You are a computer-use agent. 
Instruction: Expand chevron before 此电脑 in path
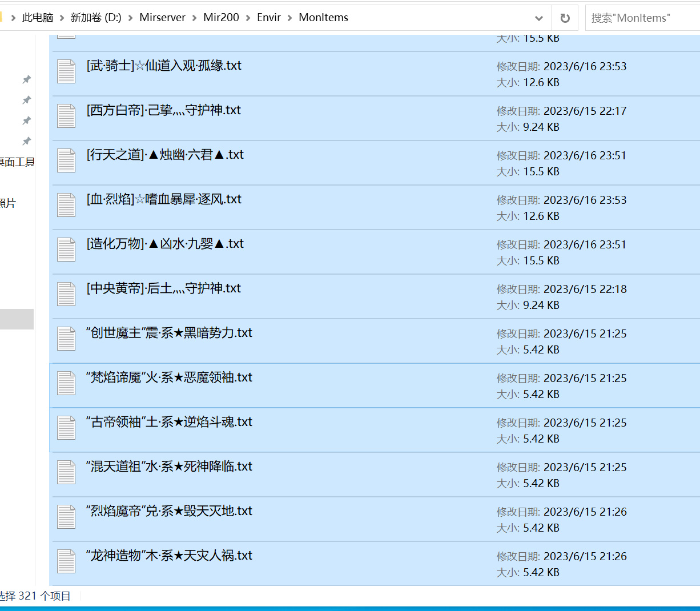point(14,18)
